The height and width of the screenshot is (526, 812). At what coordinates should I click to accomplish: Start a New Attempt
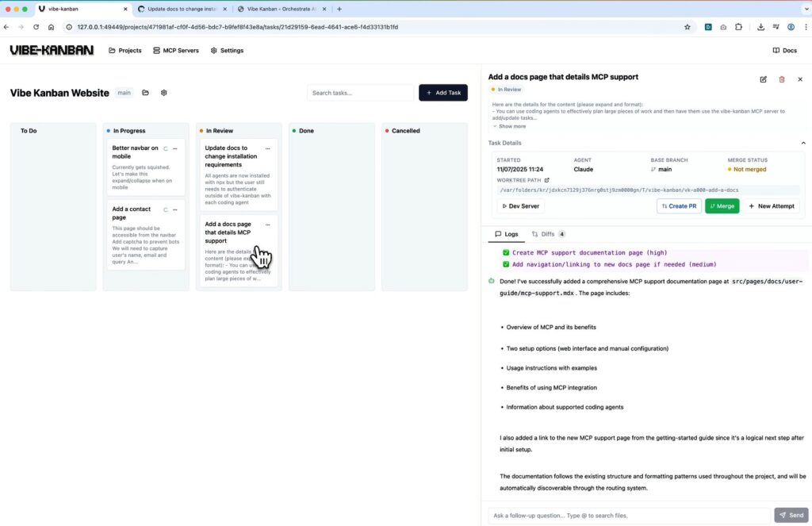point(772,206)
